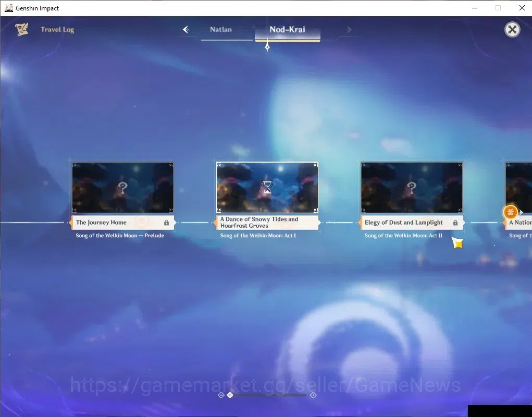
Task: Click 'Song of the Welkin Moon: Act II' text
Action: point(403,236)
